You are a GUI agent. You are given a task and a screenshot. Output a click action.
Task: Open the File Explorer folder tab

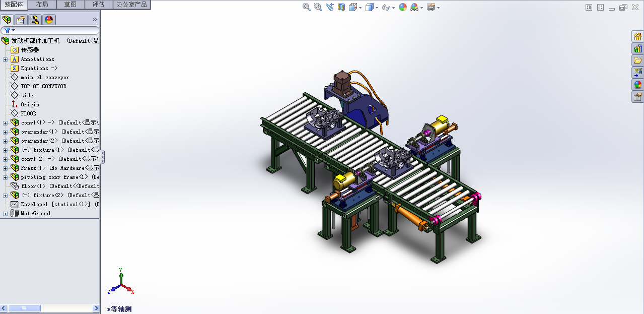coord(638,60)
